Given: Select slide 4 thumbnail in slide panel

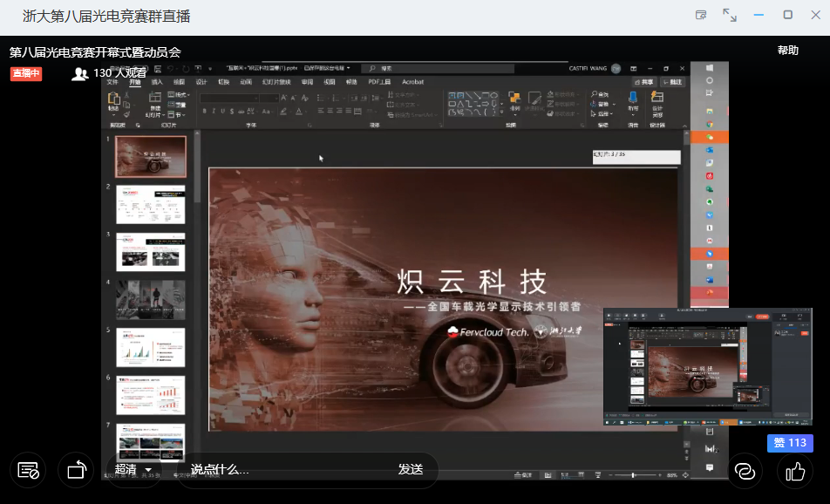Looking at the screenshot, I should [x=151, y=300].
